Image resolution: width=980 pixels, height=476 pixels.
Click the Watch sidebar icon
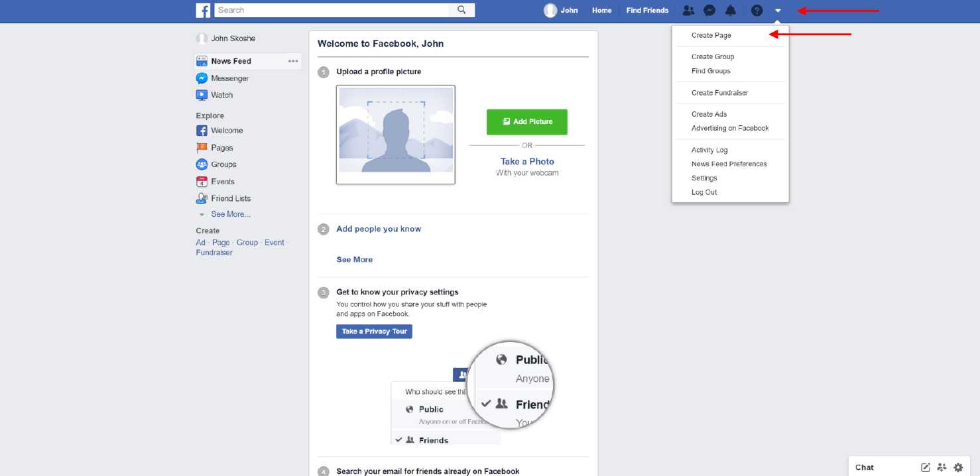pos(202,95)
